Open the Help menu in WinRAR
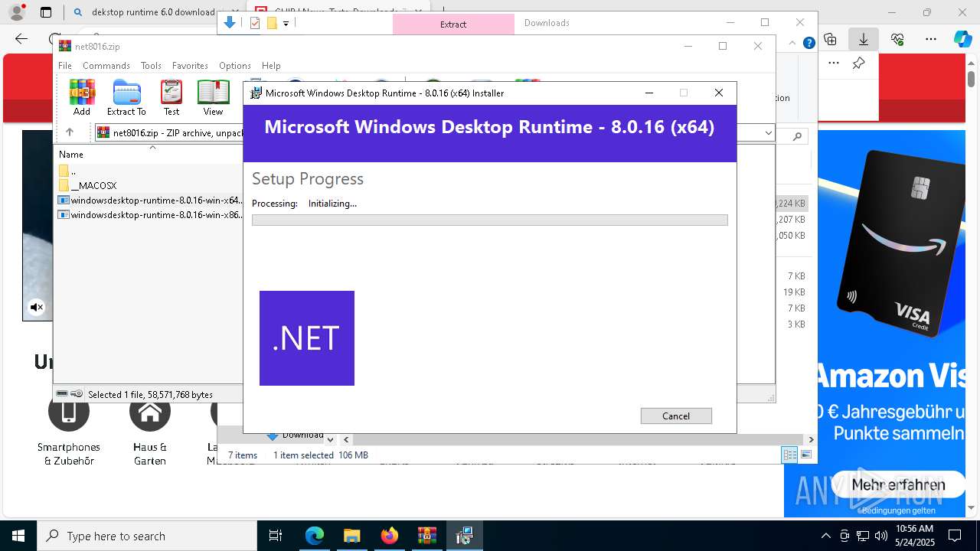980x551 pixels. [271, 66]
